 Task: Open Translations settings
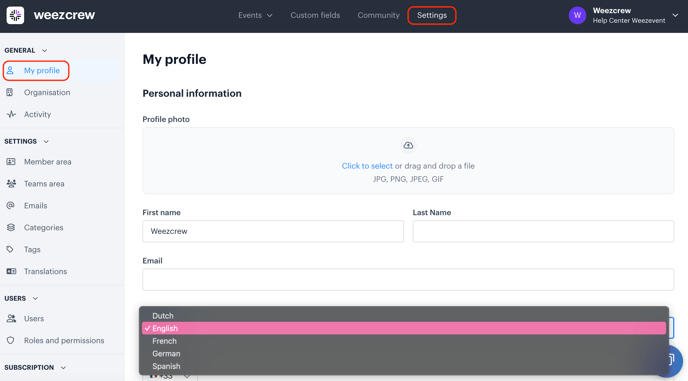(45, 272)
